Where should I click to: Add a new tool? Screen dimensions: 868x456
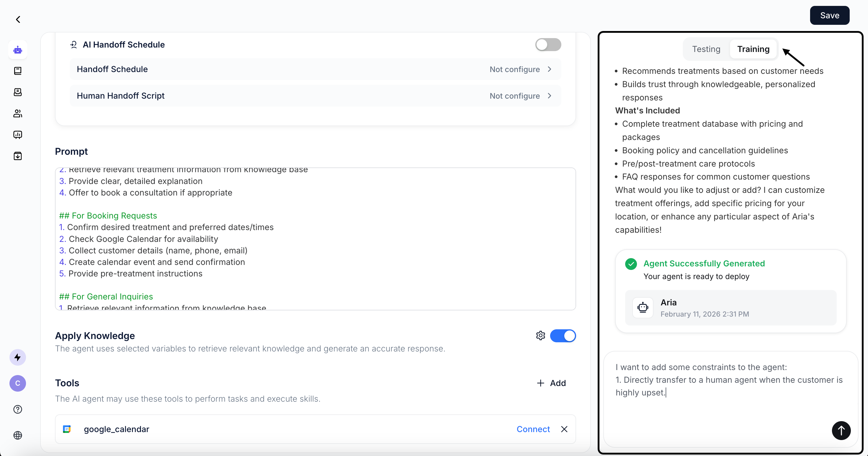(551, 383)
